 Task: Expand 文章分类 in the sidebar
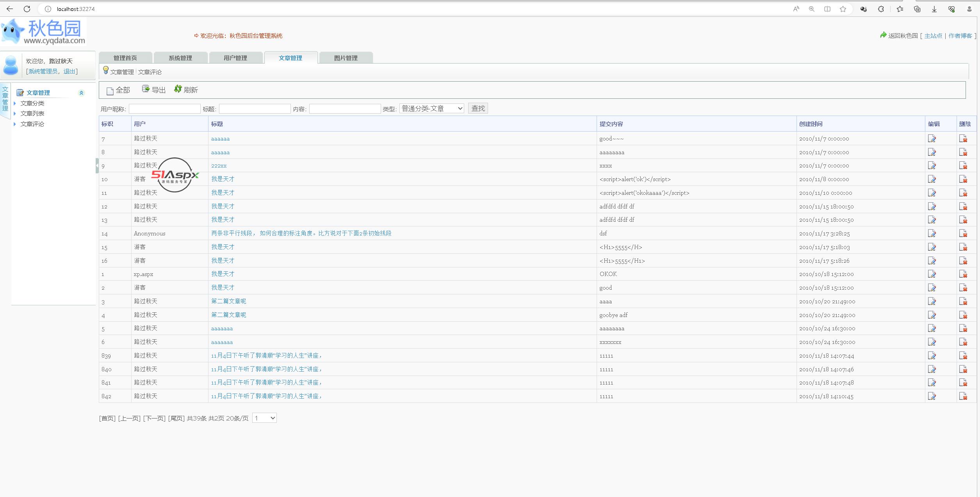click(x=32, y=103)
